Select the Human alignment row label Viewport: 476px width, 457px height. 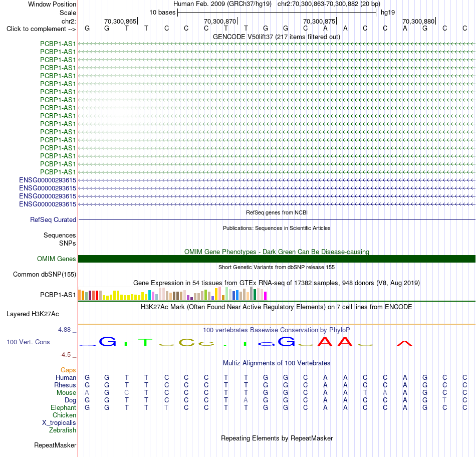pos(66,377)
